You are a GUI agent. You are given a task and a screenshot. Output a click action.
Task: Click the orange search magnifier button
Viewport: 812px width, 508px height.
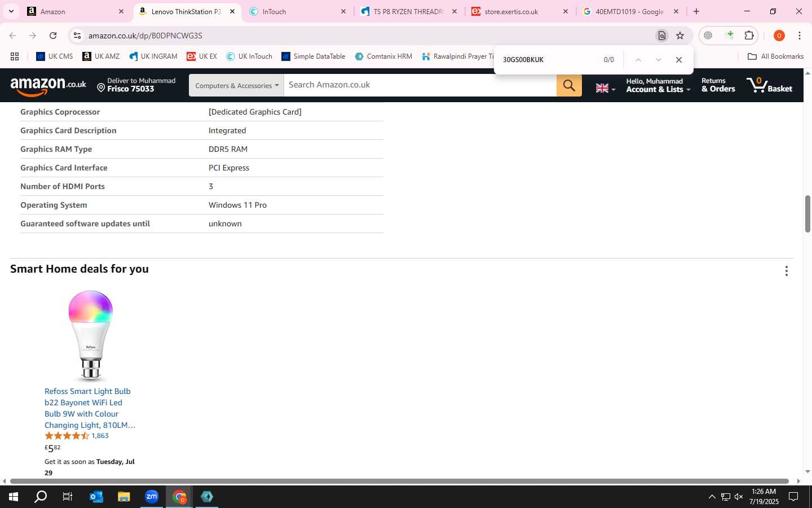point(569,85)
